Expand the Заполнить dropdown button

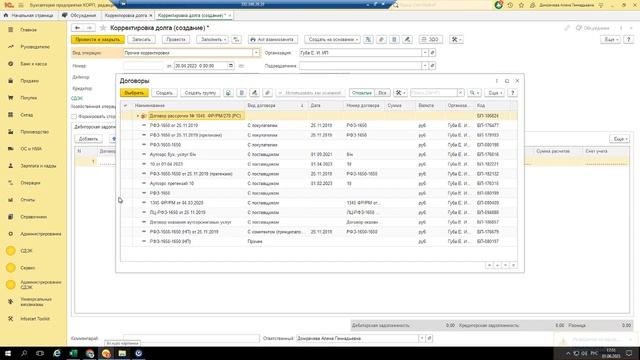[x=212, y=40]
